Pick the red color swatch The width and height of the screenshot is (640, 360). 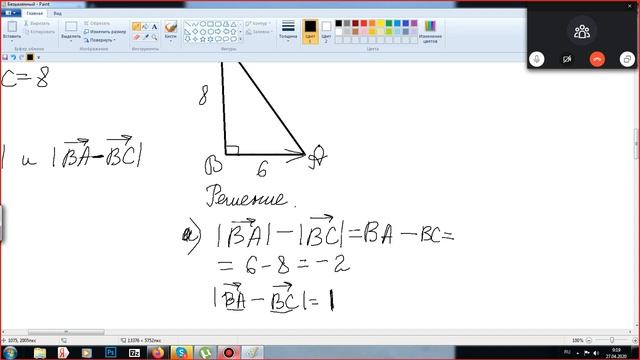click(x=364, y=23)
